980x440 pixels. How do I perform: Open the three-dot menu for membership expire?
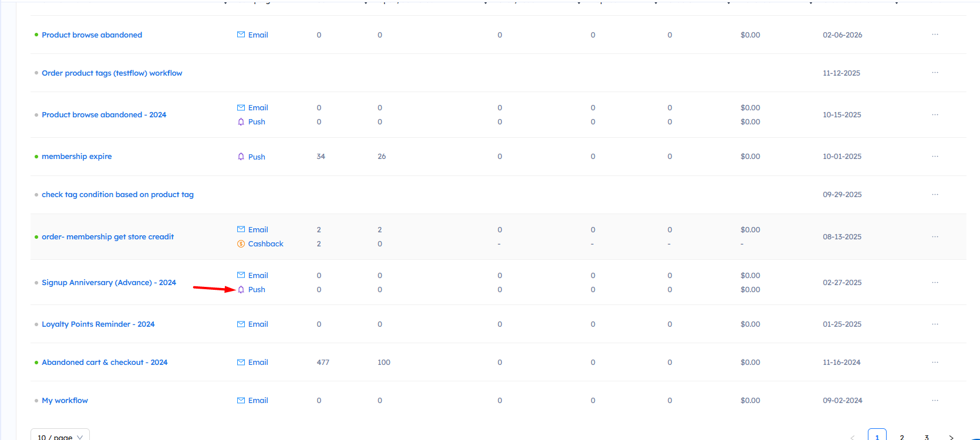coord(935,157)
